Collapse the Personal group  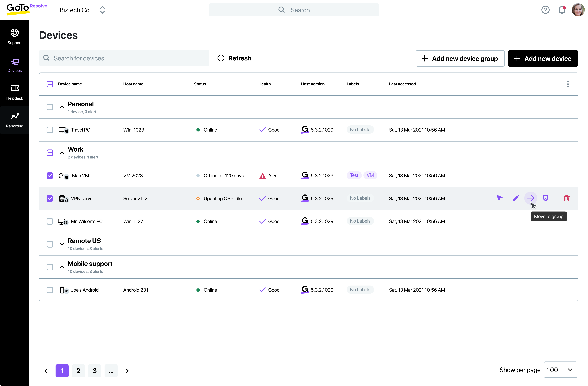62,107
